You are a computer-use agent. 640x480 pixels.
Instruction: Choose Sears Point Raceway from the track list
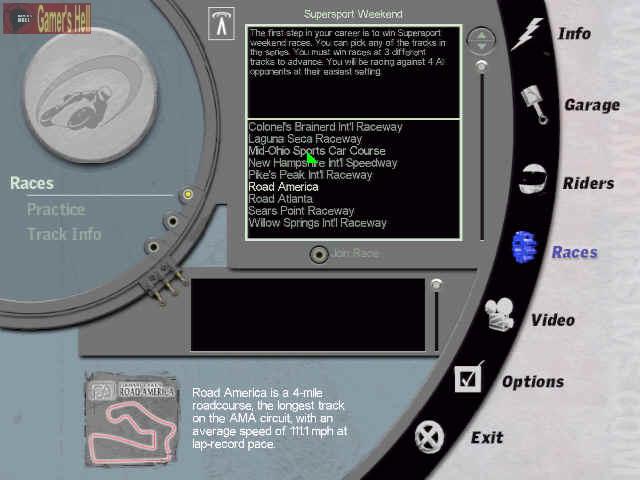(x=301, y=211)
